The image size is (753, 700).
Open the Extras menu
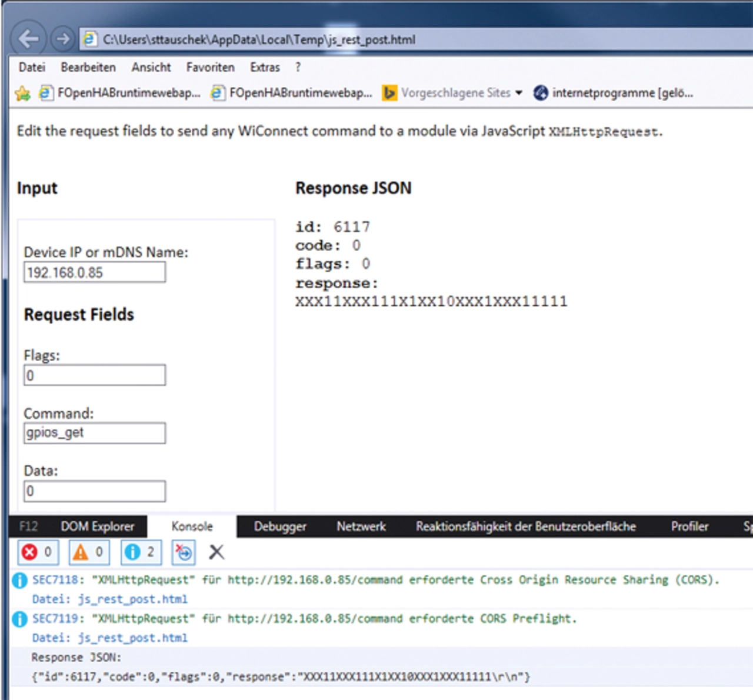(x=265, y=67)
